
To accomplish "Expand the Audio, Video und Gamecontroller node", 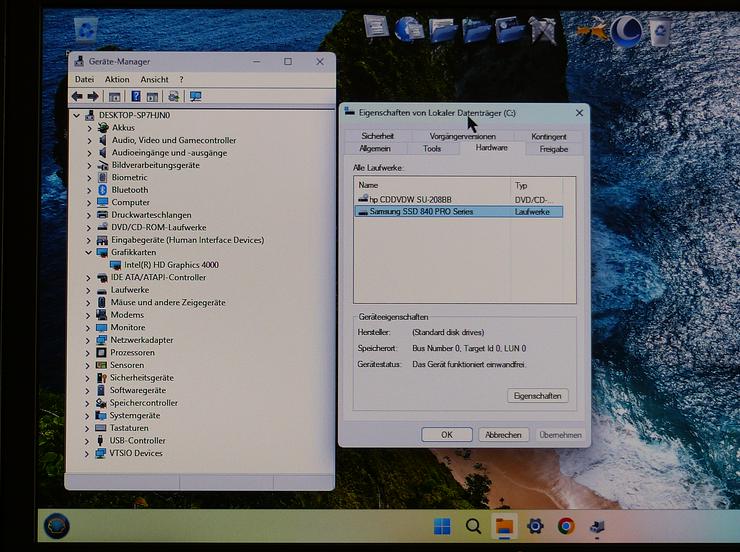I will tap(89, 140).
